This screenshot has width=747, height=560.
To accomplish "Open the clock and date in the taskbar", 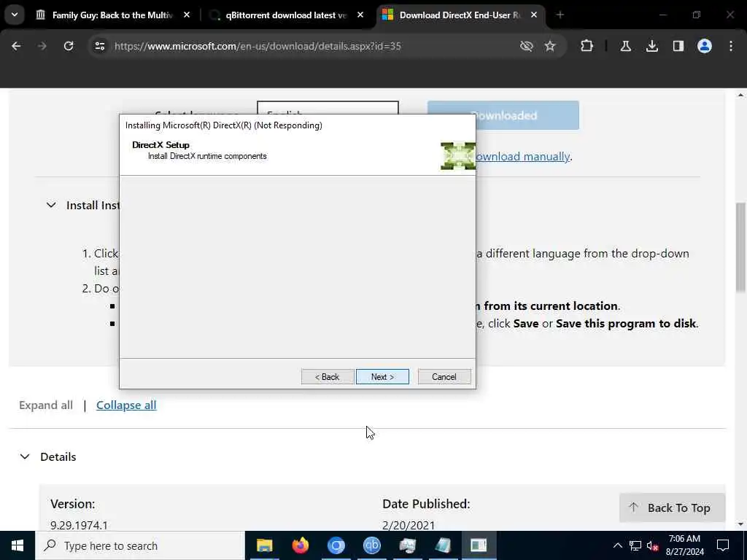I will click(684, 545).
